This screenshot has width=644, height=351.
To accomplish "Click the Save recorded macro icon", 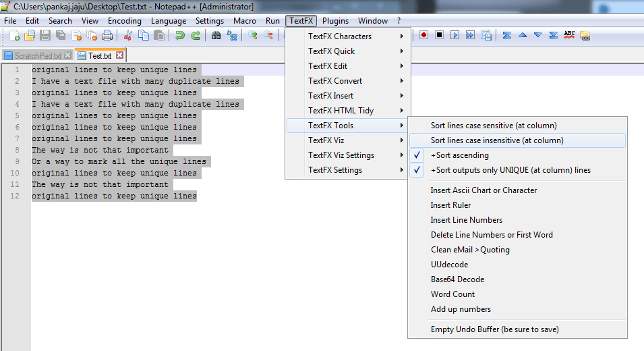I will pos(486,36).
